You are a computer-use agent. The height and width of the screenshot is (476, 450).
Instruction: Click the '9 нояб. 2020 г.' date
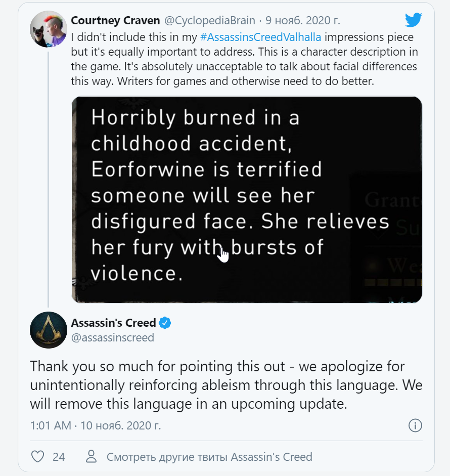tap(303, 21)
